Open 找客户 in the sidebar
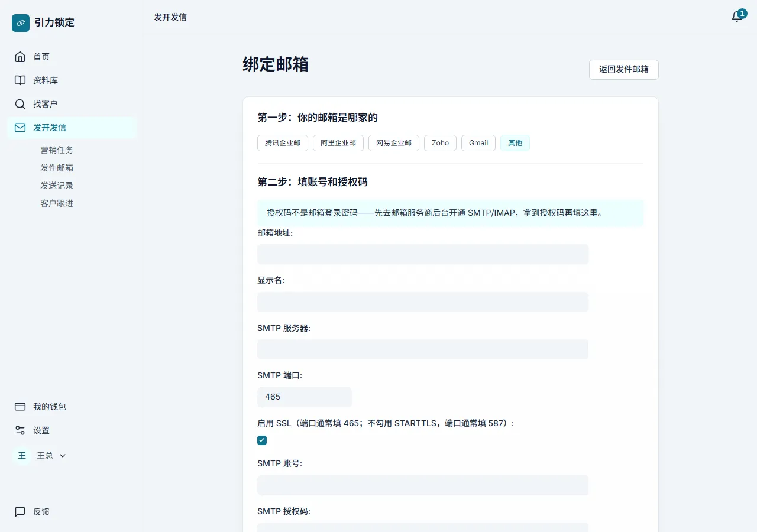Viewport: 757px width, 532px height. point(72,104)
